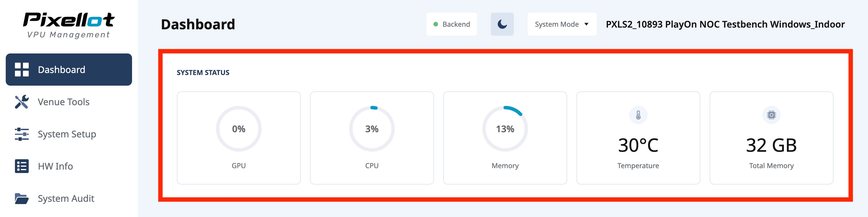Viewport: 868px width, 217px height.
Task: Click the Memory 13% usage gauge
Action: 505,129
